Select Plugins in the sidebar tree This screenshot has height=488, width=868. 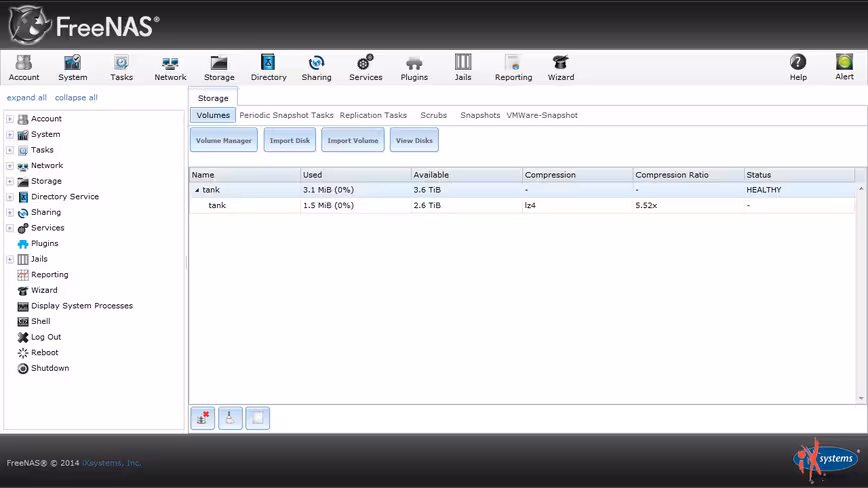pyautogui.click(x=44, y=243)
